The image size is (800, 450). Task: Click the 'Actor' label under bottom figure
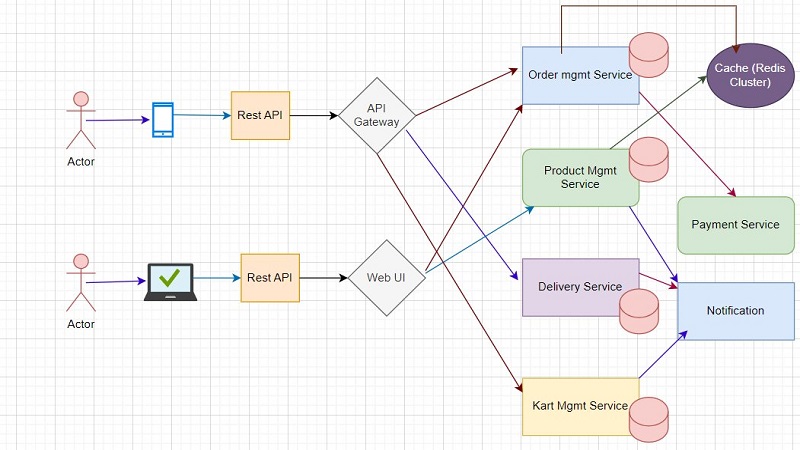pos(81,324)
